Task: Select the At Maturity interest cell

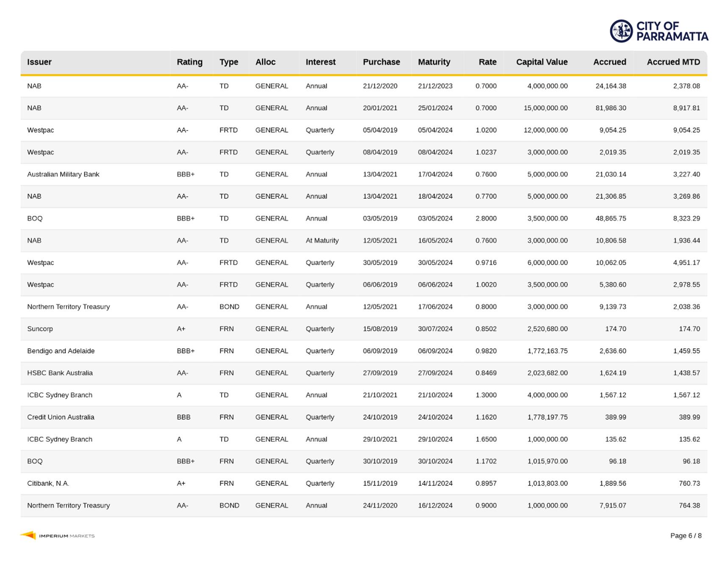Action: tap(322, 241)
